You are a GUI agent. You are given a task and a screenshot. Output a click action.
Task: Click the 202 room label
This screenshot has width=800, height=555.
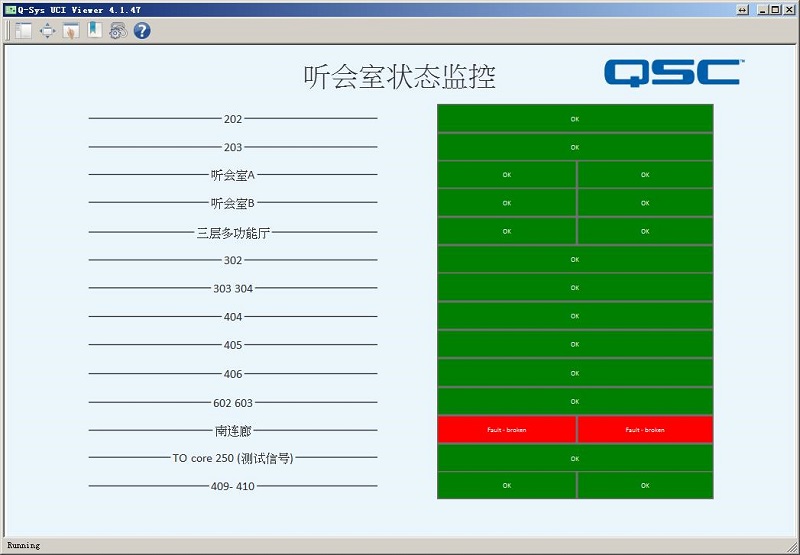click(233, 119)
